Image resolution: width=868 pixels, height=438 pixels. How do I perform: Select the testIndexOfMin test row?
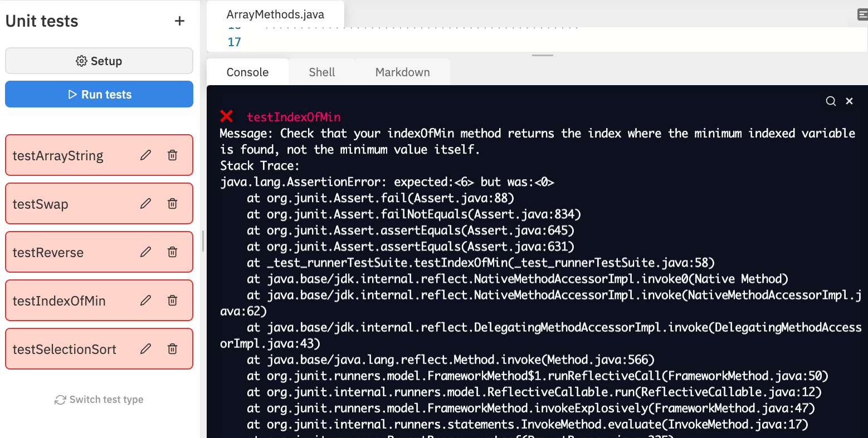99,301
